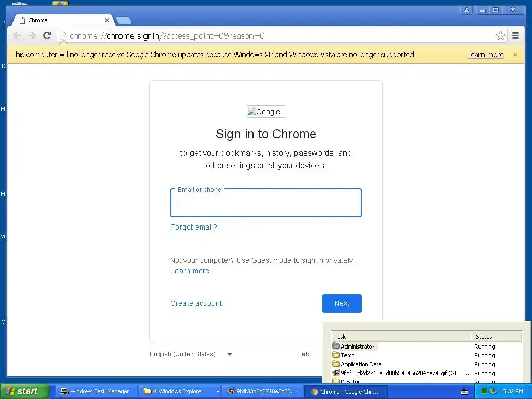Open the Chrome hamburger menu
Viewport: 532px width, 399px height.
tap(515, 36)
